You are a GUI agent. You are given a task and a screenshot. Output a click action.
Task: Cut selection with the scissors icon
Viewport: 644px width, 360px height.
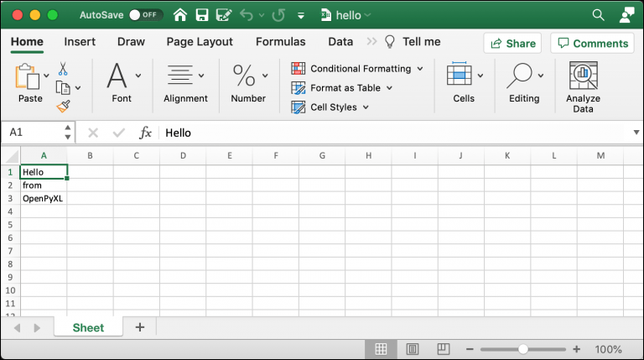pyautogui.click(x=63, y=69)
